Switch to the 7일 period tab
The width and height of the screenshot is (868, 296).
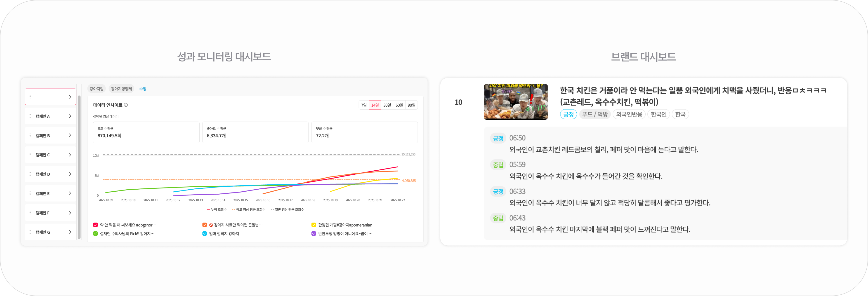(x=363, y=105)
